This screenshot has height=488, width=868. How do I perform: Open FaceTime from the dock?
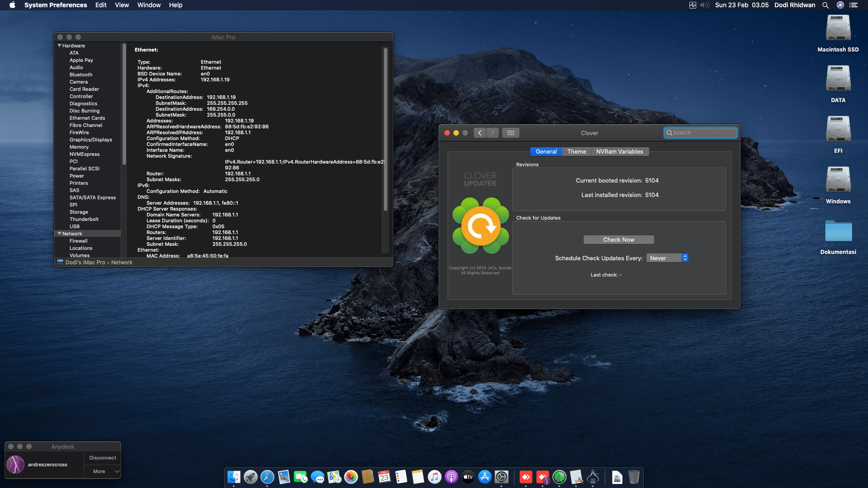coord(301,477)
